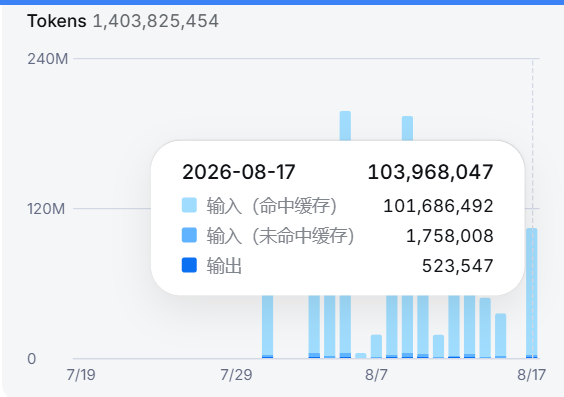Click the 输入 (命中缓存) tooltip row
Viewport: 564px width, 397px height.
point(337,206)
